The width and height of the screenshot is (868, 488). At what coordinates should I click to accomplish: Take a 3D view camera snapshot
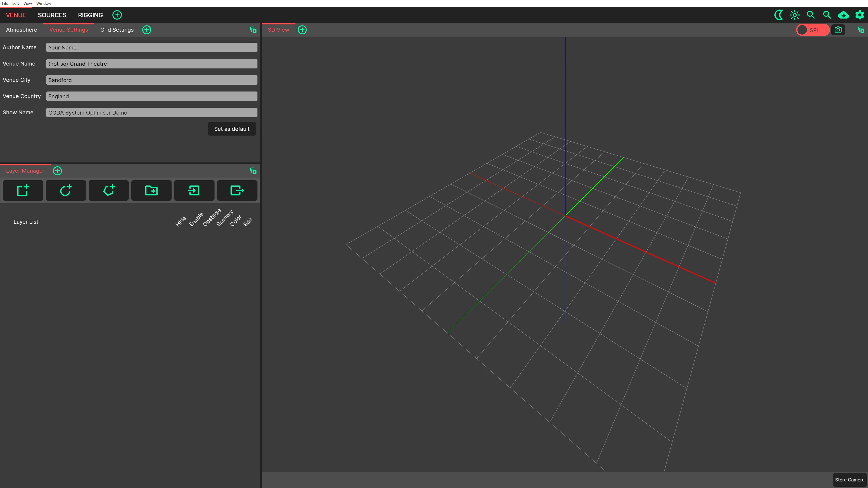(x=838, y=30)
